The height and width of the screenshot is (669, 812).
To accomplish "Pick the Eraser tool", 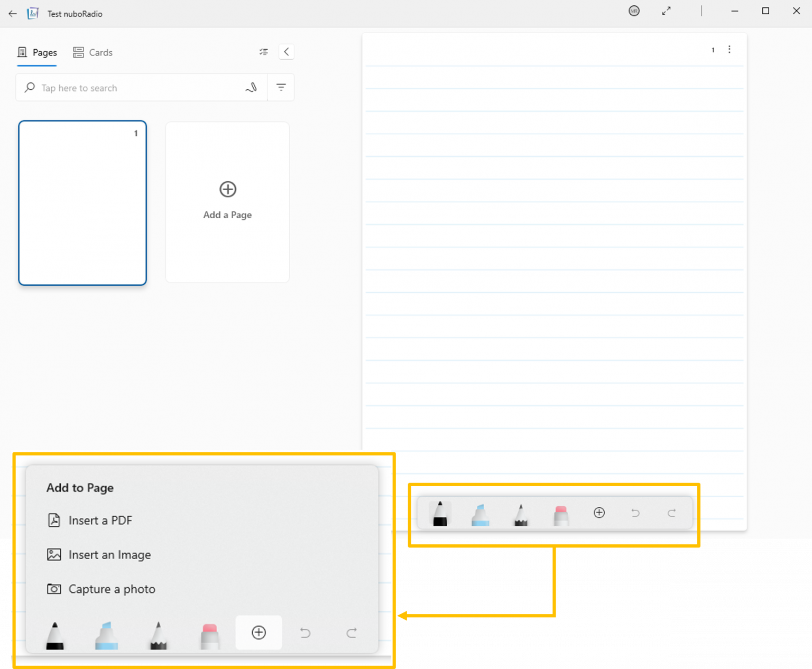I will point(560,513).
